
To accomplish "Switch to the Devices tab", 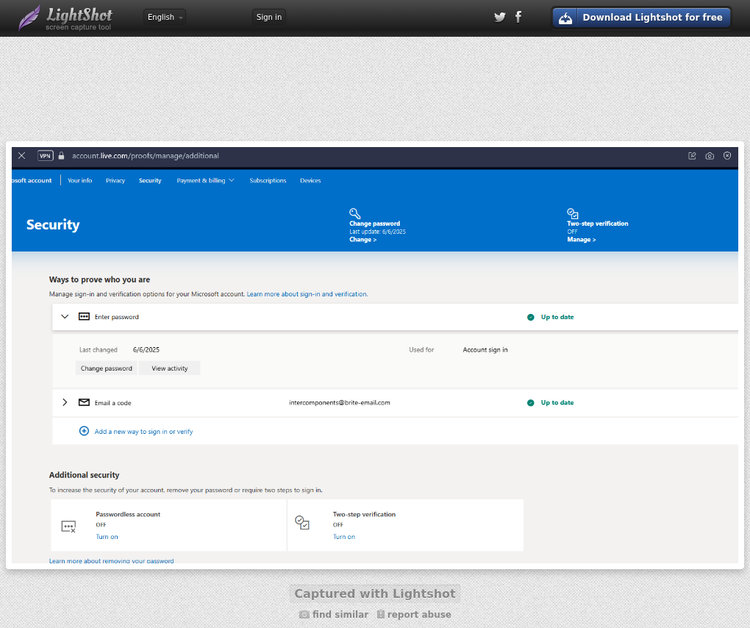I will pyautogui.click(x=310, y=180).
